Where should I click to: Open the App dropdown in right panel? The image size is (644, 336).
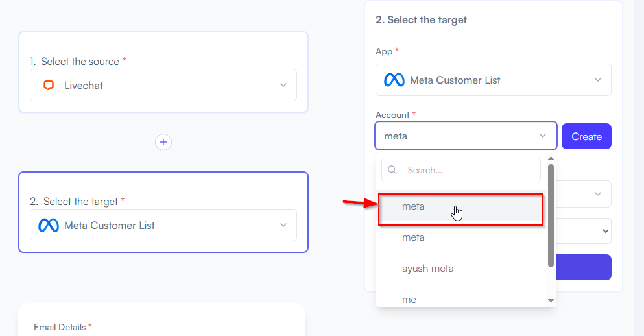(x=494, y=80)
